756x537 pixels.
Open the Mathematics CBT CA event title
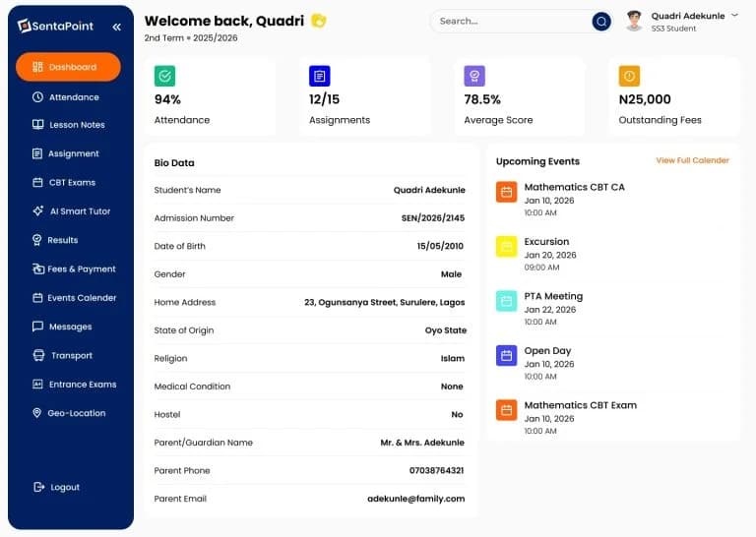[x=574, y=187]
